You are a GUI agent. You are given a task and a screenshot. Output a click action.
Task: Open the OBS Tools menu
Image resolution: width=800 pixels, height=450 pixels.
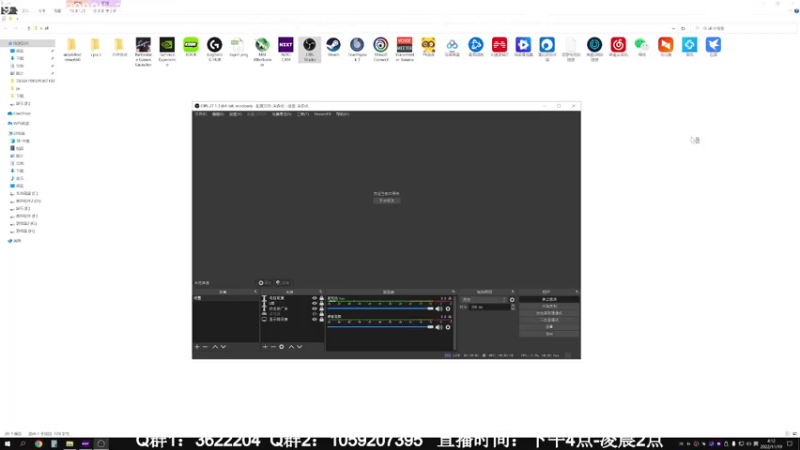tap(303, 114)
